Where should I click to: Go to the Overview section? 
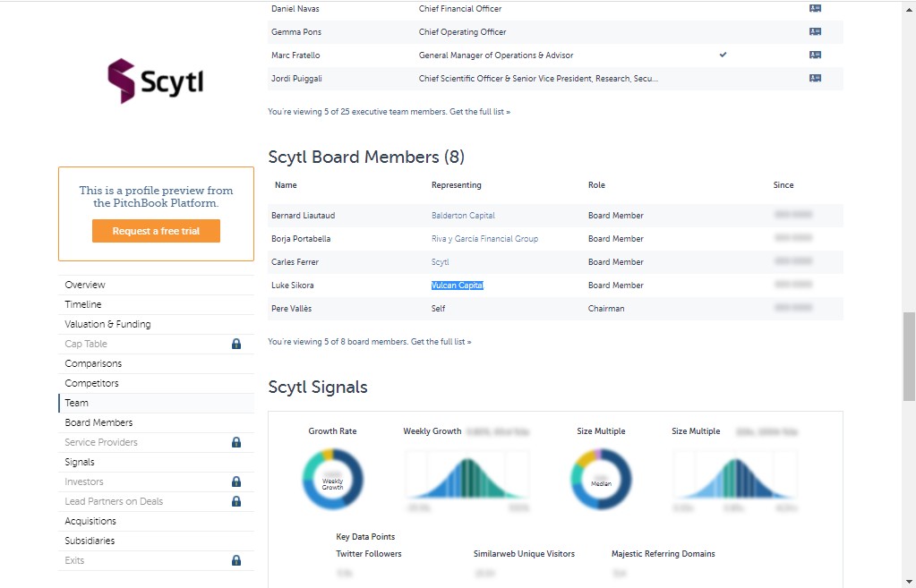tap(156, 285)
